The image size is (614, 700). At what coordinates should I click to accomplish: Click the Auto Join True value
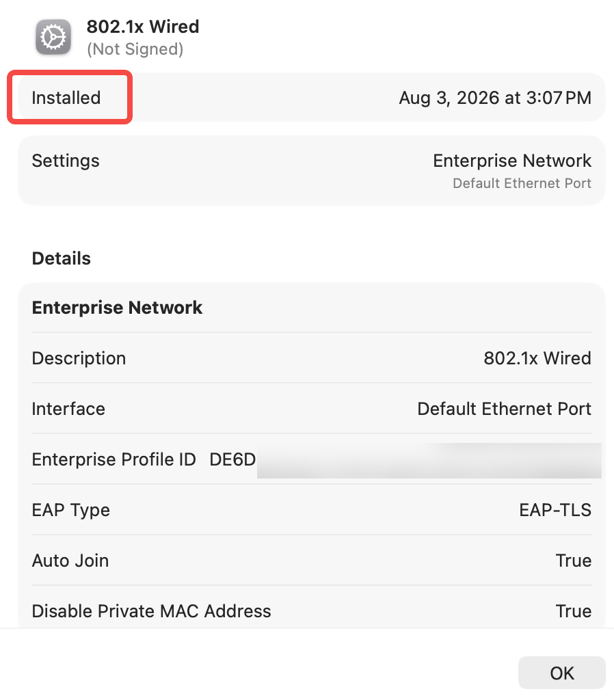[x=574, y=561]
